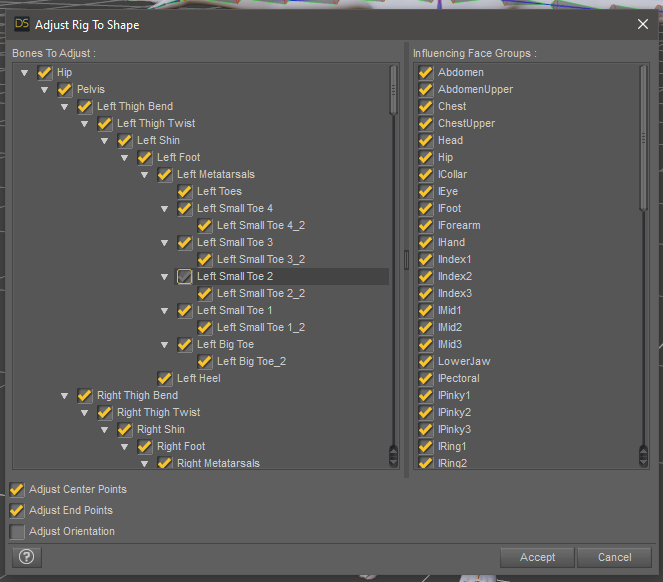Select the Left Small Toe 3_2 row

261,259
